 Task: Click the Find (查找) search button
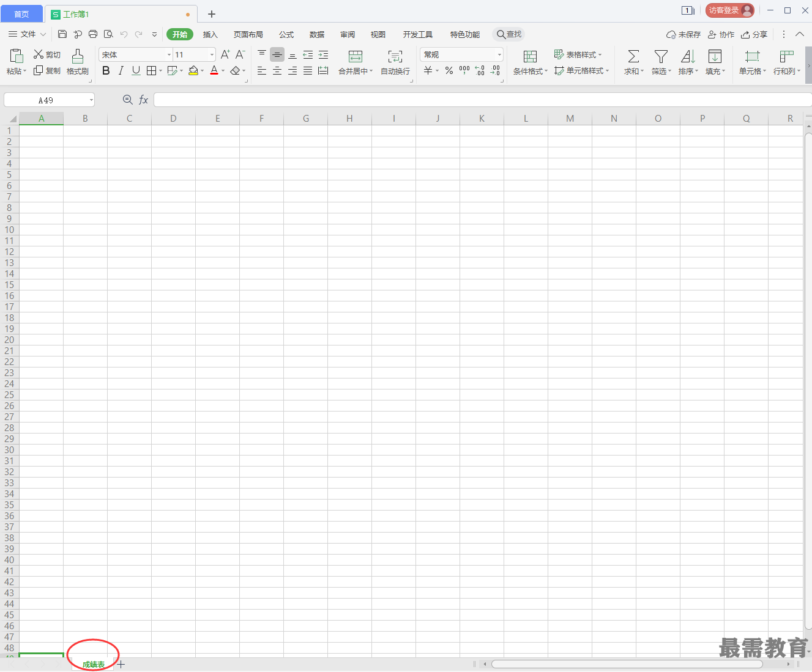click(509, 34)
